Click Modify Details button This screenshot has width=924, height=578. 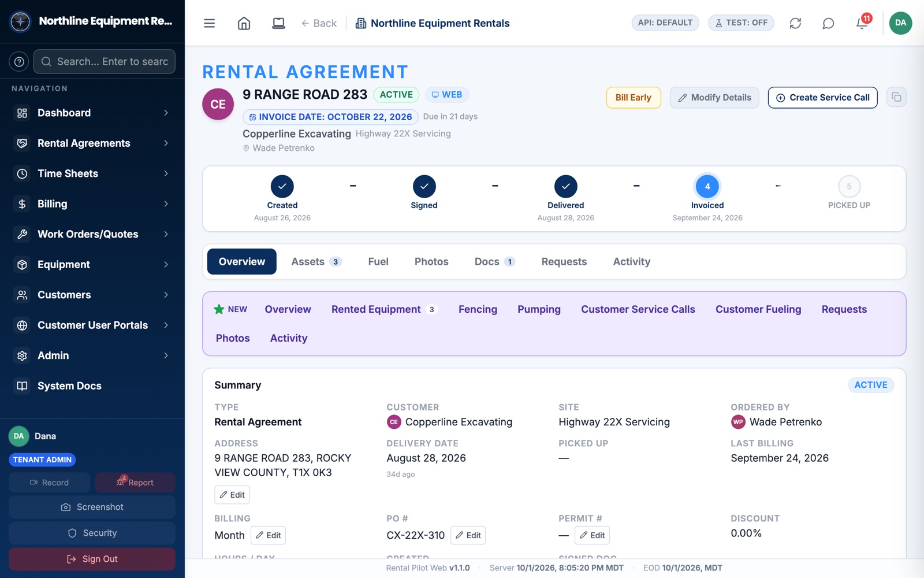pyautogui.click(x=714, y=98)
